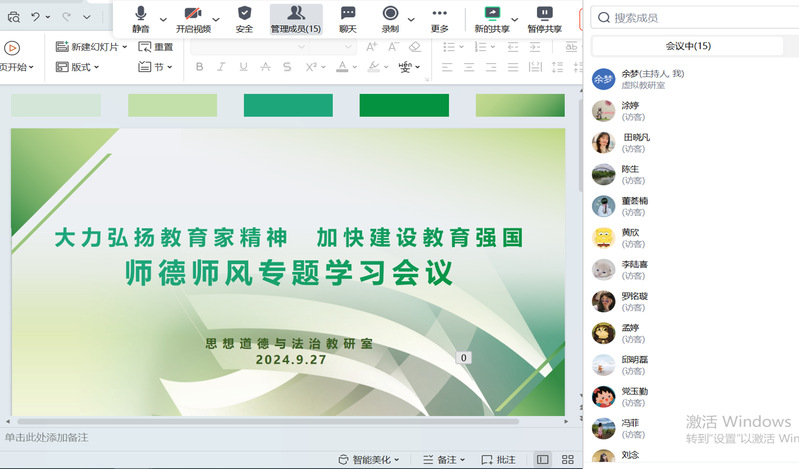
Task: Open the meeting chat window
Action: tap(348, 17)
